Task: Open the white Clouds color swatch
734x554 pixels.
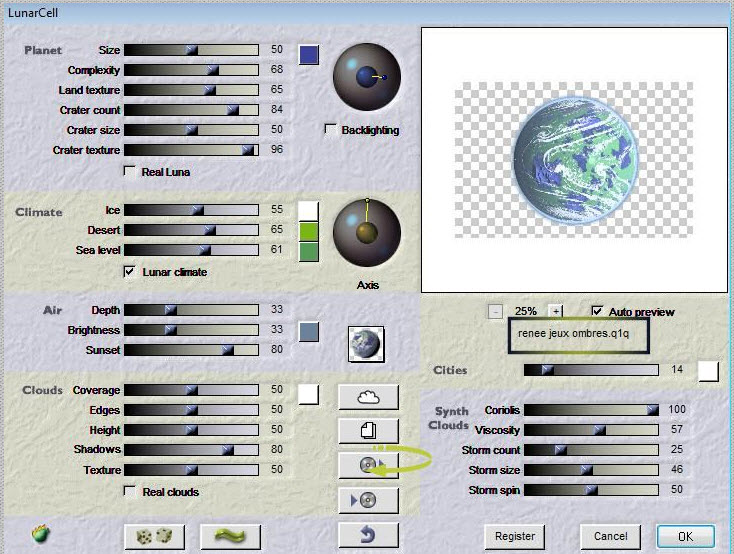Action: (x=308, y=394)
